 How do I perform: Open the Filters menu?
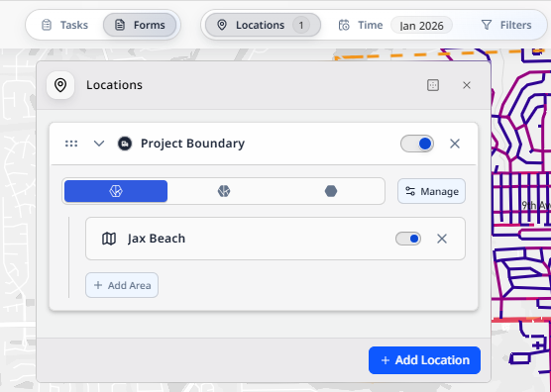click(505, 25)
